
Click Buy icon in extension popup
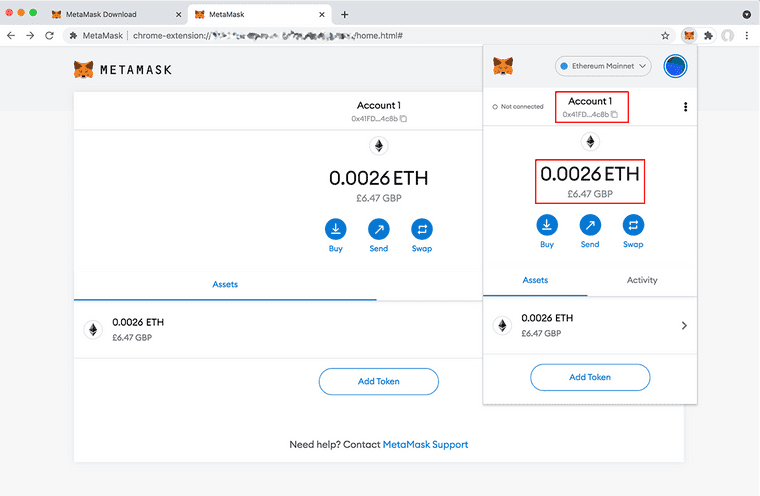click(x=547, y=225)
